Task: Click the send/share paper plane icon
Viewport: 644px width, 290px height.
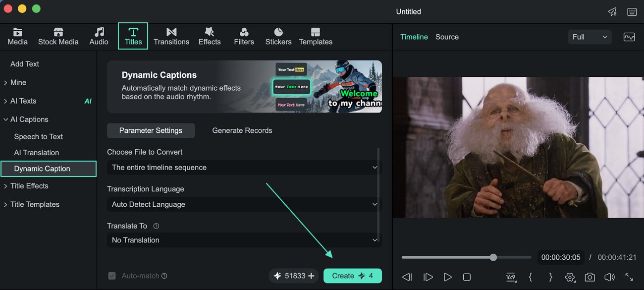Action: 612,12
